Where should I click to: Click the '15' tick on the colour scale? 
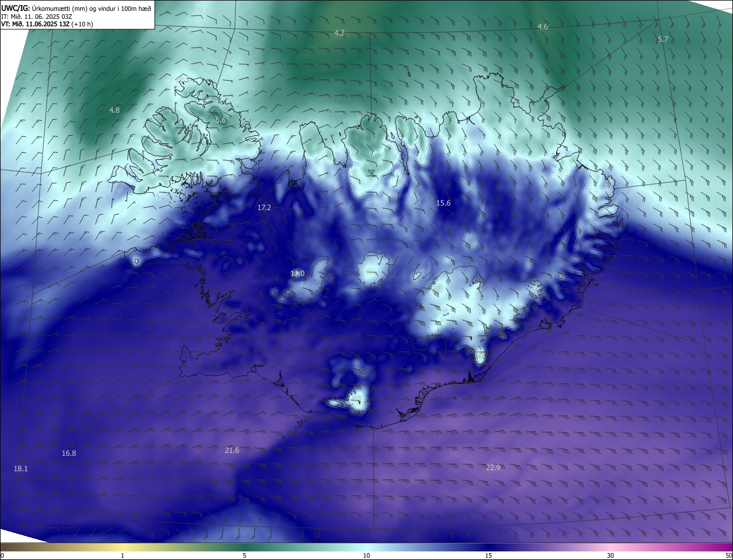[x=488, y=555]
